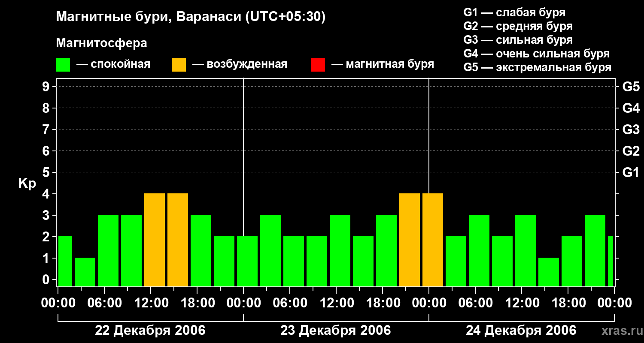This screenshot has height=343, width=644.
Task: Click the 'G5 — экстремальная буря' legend line
Action: click(538, 68)
